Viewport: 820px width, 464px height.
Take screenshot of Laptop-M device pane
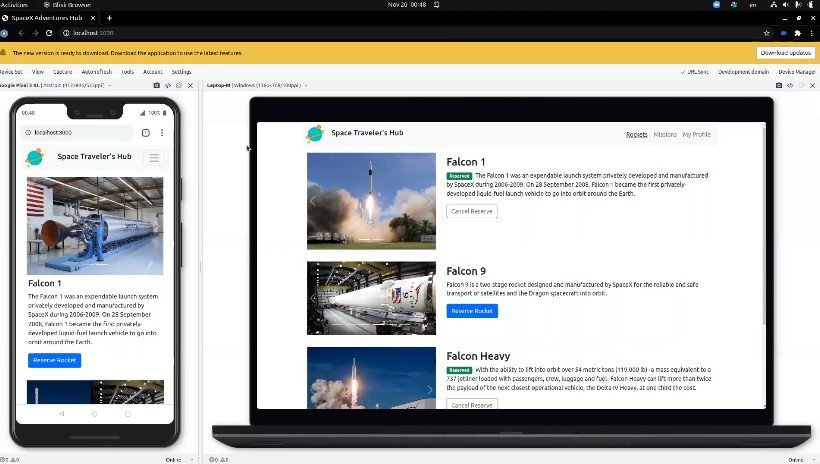(779, 85)
